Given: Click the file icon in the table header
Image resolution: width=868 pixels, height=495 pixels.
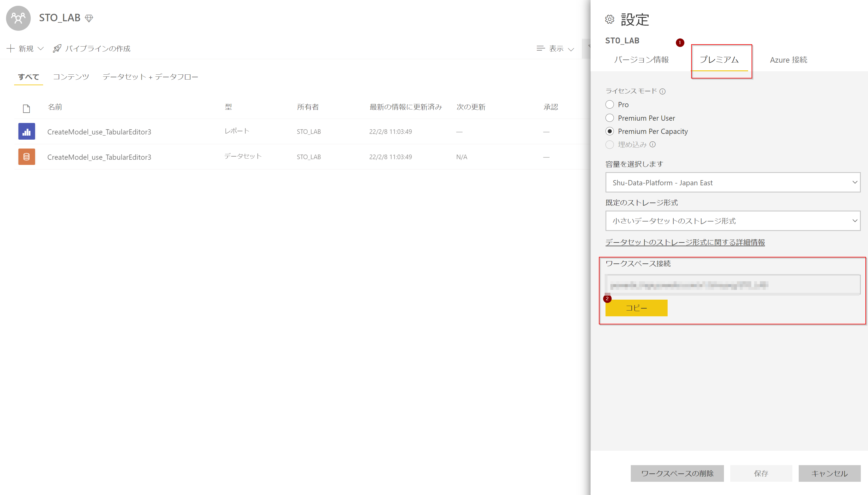Looking at the screenshot, I should click(x=26, y=108).
